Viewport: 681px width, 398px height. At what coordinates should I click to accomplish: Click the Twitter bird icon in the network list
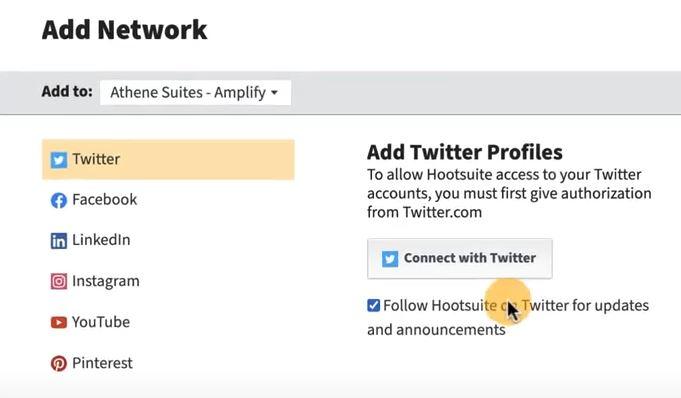tap(59, 160)
